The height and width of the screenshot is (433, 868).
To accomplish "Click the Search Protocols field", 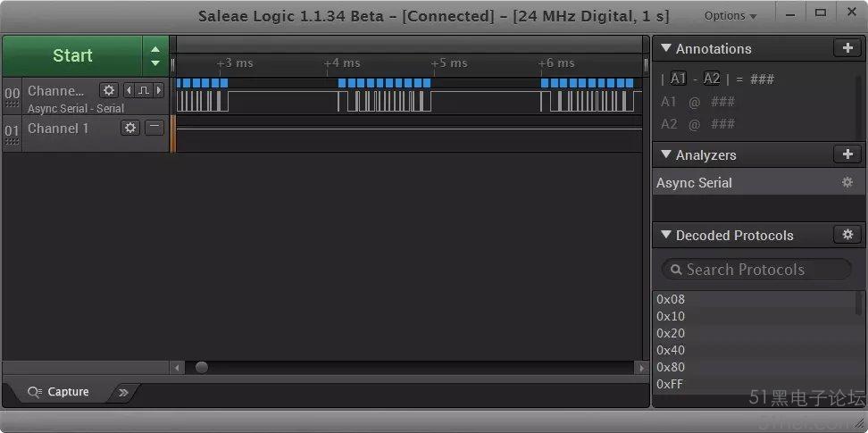I will 756,270.
